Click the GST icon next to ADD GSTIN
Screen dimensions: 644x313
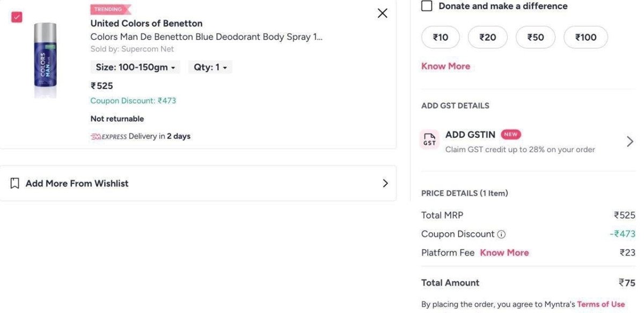[x=429, y=140]
